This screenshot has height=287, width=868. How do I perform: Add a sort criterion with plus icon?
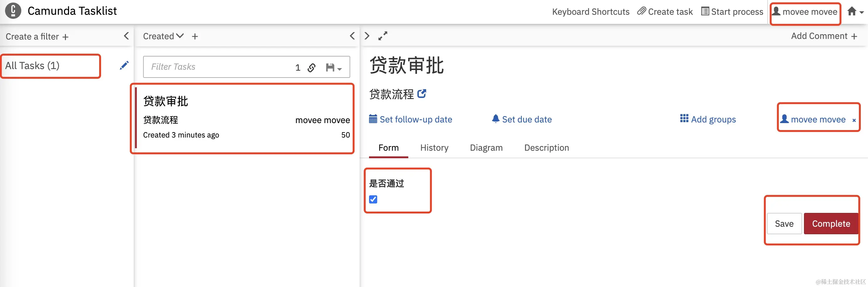point(195,36)
